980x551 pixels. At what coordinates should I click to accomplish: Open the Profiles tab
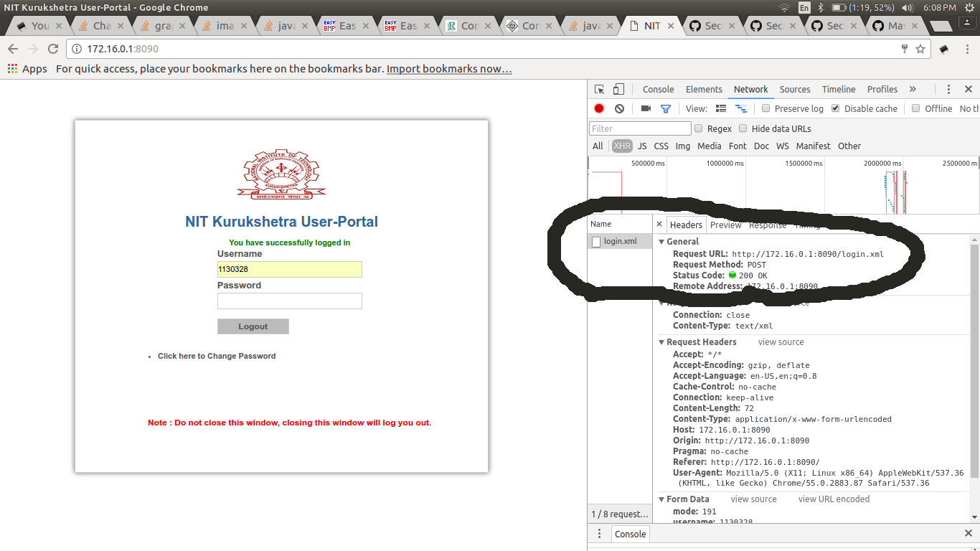[x=882, y=90]
